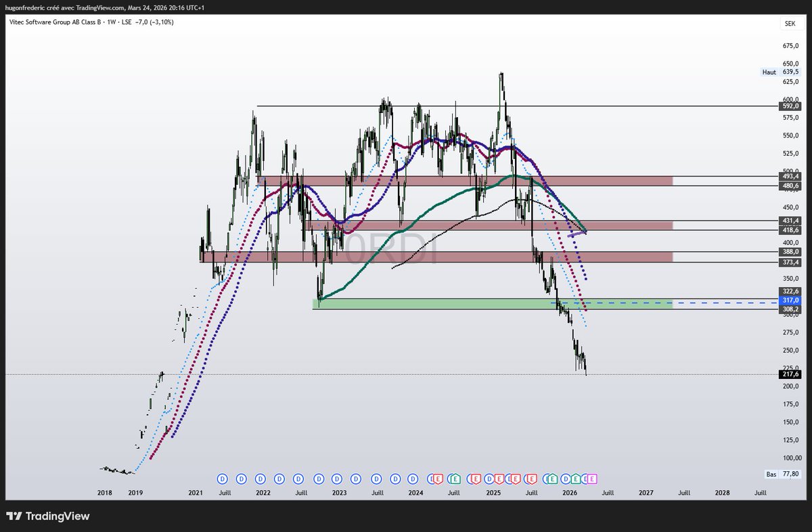This screenshot has width=812, height=532.
Task: Click the dividend marker directly above the 2023 label
Action: point(337,479)
